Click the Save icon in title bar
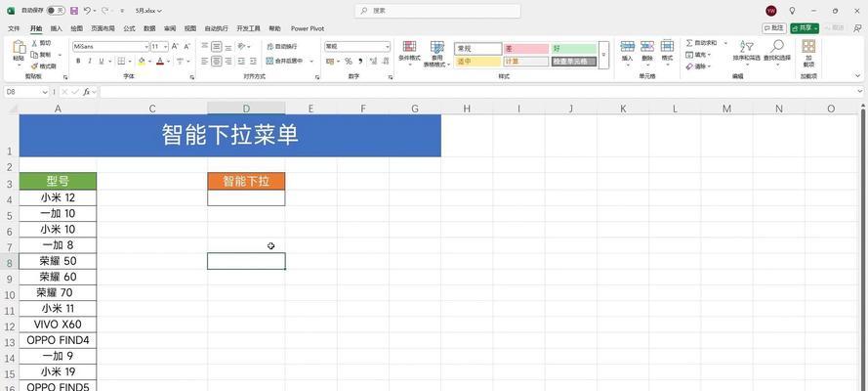Screen dimensions: 868x391 [74, 11]
